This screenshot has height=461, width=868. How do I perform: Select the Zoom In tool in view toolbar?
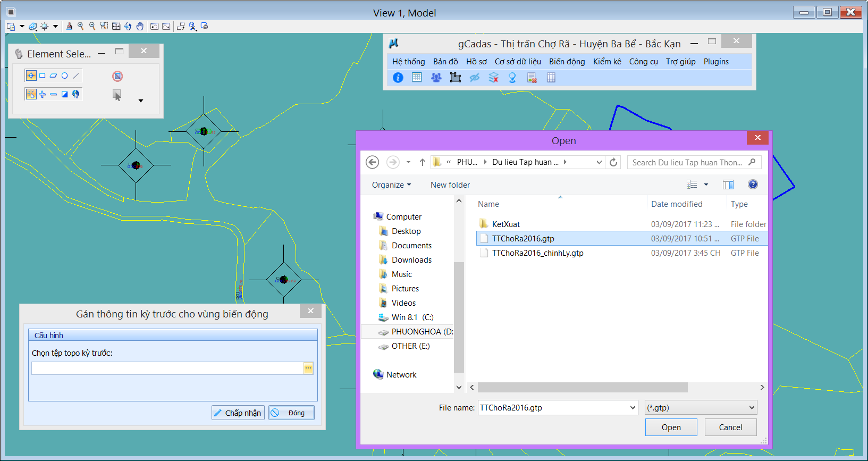tap(81, 26)
